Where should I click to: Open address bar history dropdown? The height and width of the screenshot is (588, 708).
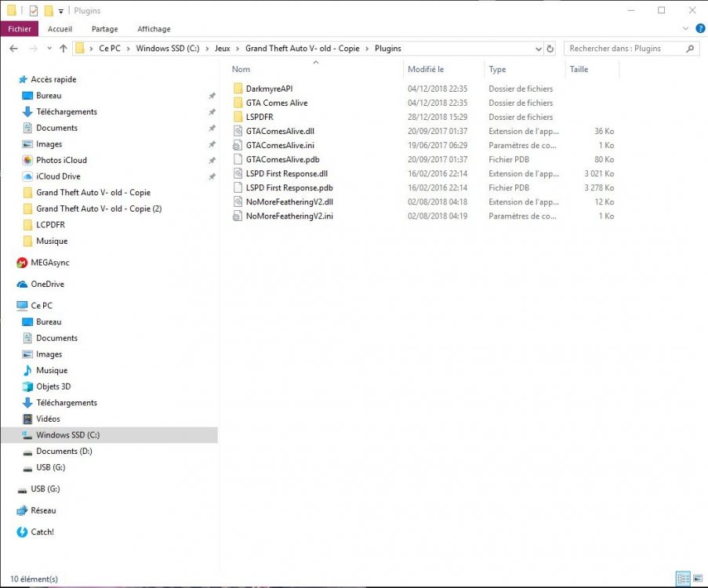pos(538,49)
